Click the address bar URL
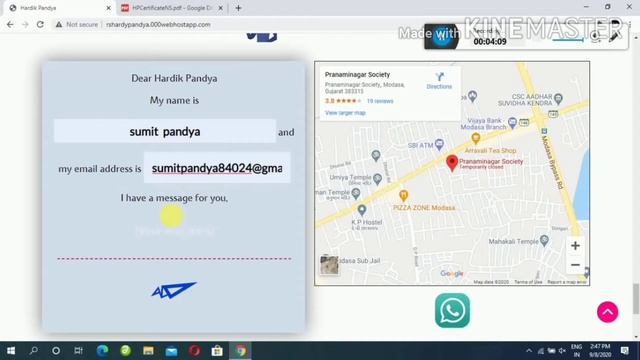 [x=158, y=24]
